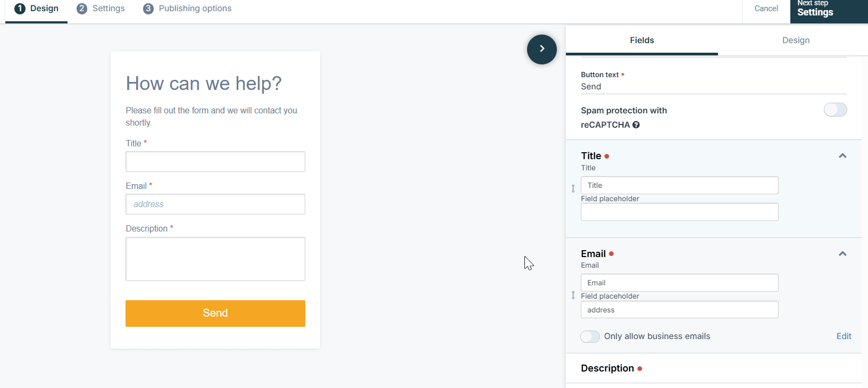Expand the Description field section
The image size is (868, 388).
point(714,368)
